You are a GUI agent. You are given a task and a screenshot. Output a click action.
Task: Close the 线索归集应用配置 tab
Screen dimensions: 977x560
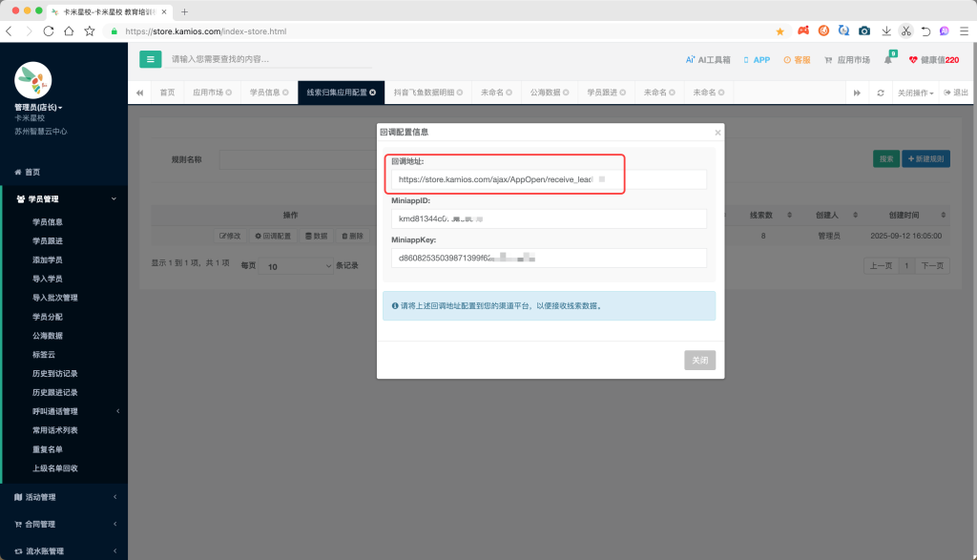click(x=372, y=93)
